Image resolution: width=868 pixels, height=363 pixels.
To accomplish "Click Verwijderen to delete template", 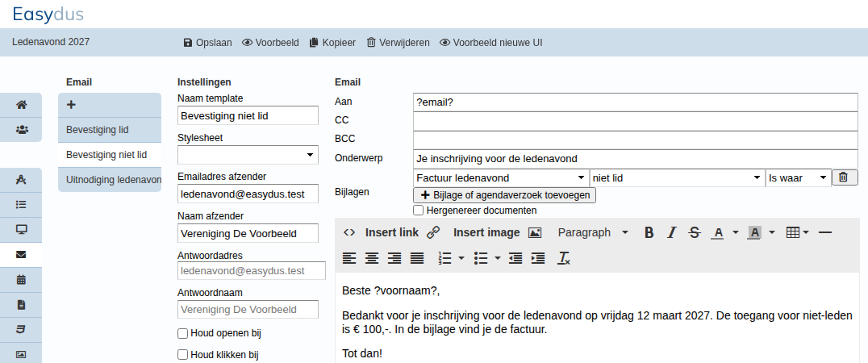I will pyautogui.click(x=398, y=43).
